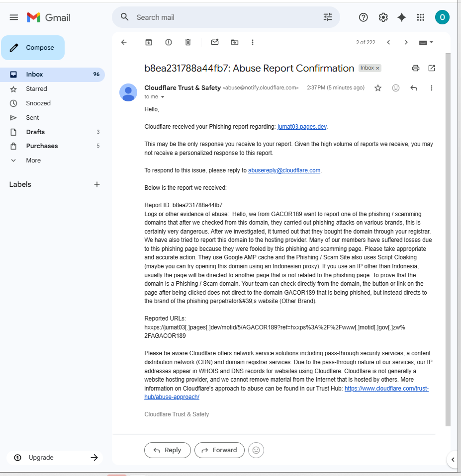Viewport: 461px width, 476px height.
Task: Open the Settings gear icon
Action: click(383, 17)
